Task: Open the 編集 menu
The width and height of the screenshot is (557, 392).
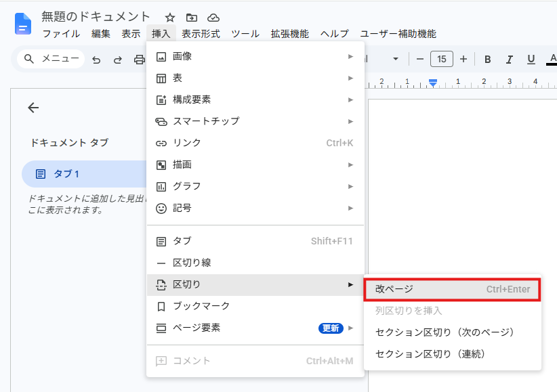Action: click(101, 34)
